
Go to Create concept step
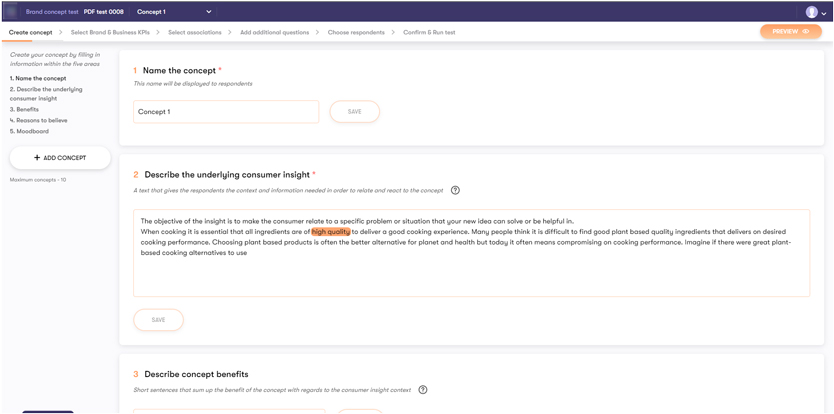click(x=30, y=32)
